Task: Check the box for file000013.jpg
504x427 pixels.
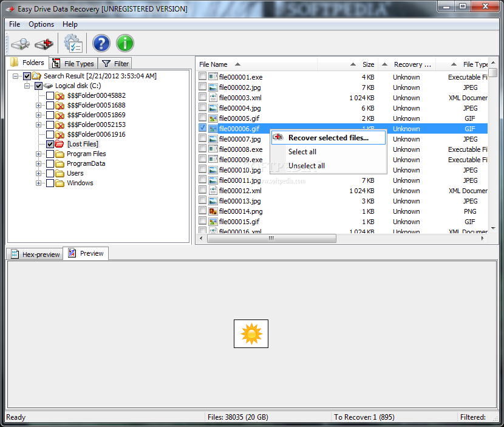Action: point(202,200)
